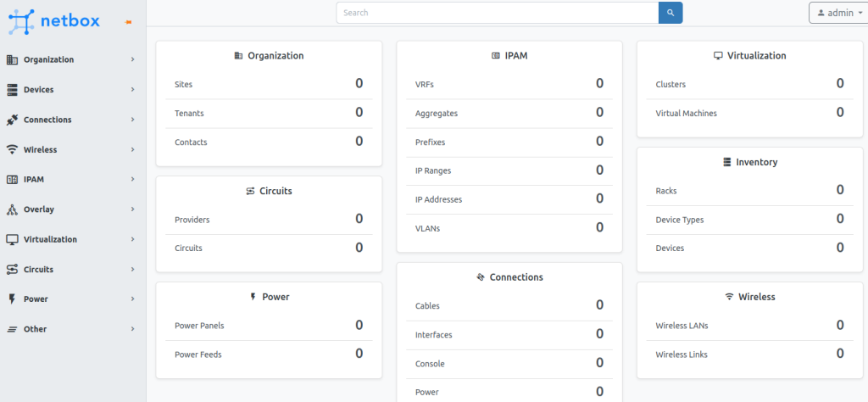
Task: Click the Connections plug icon in sidebar
Action: tap(12, 120)
